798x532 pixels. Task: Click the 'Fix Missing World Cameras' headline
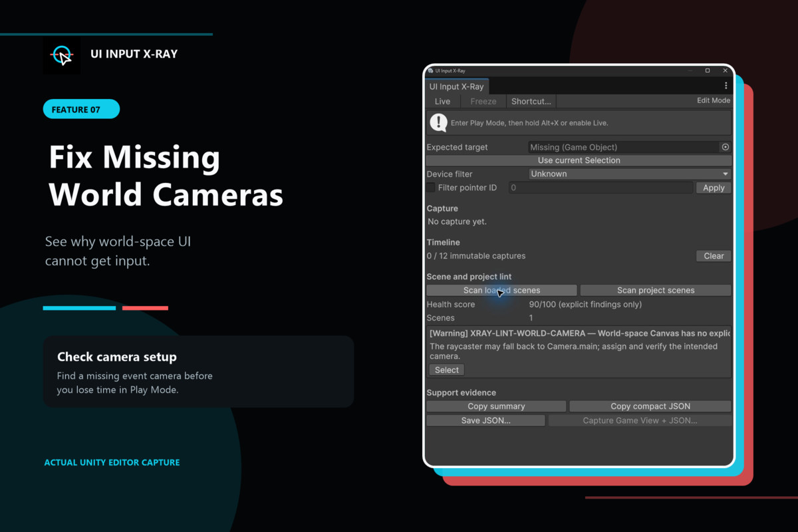(x=166, y=176)
